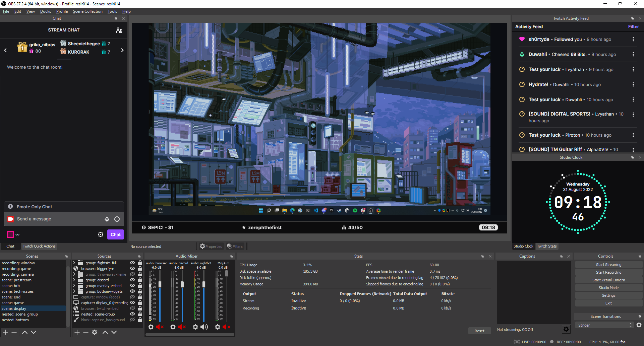Unmute the audio: browser speaker icon
This screenshot has width=644, height=346.
tap(160, 327)
